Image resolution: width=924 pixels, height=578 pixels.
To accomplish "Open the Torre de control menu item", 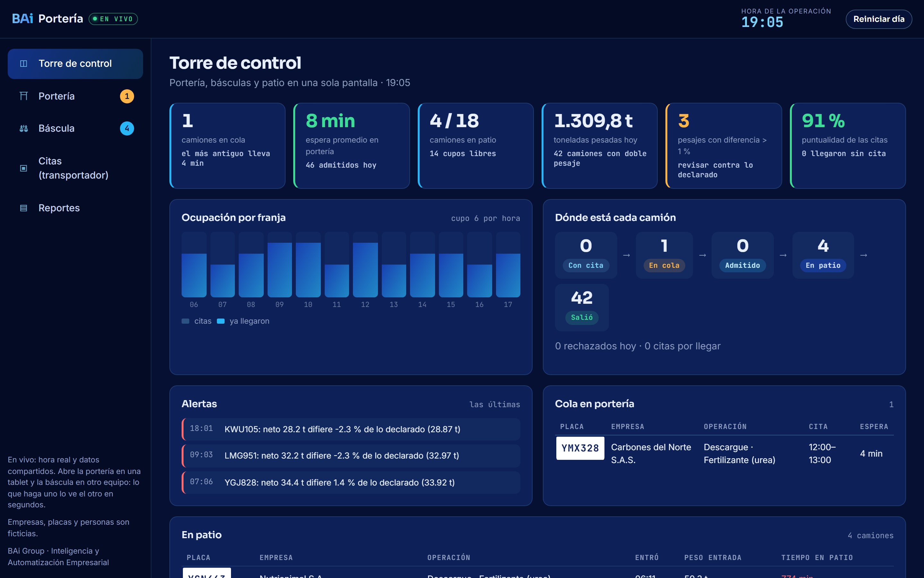I will [75, 64].
